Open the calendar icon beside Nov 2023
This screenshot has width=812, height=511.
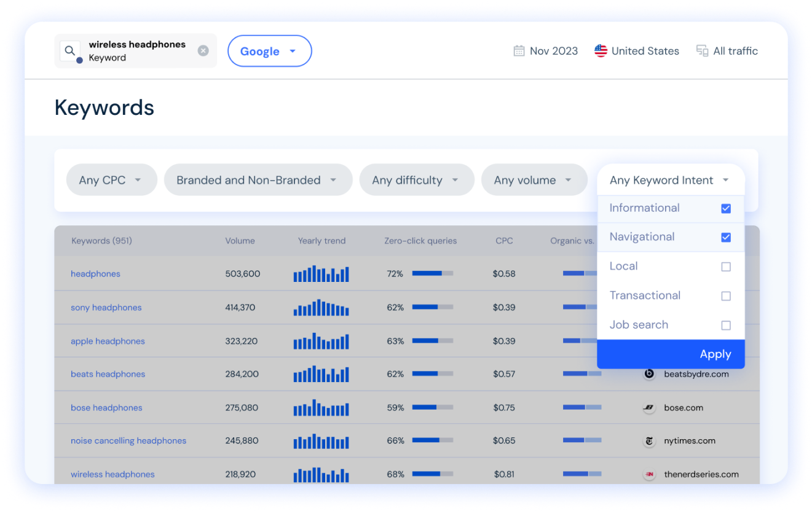519,50
